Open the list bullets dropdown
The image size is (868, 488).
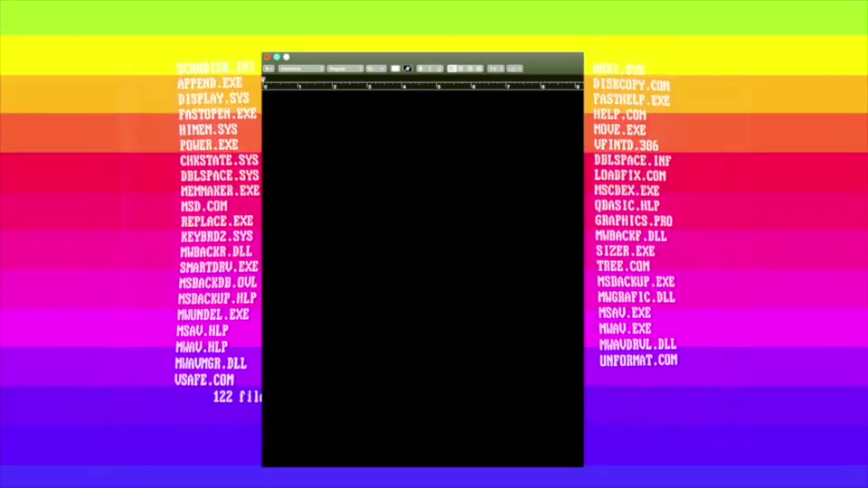click(514, 69)
